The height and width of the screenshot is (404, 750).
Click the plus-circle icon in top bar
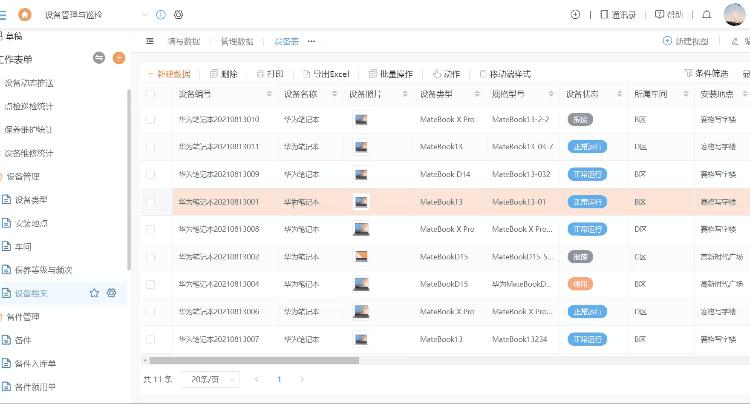point(575,15)
